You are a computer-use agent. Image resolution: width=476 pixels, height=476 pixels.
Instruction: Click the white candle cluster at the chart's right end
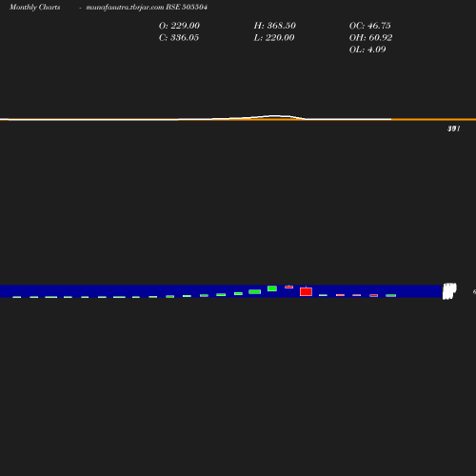(449, 291)
